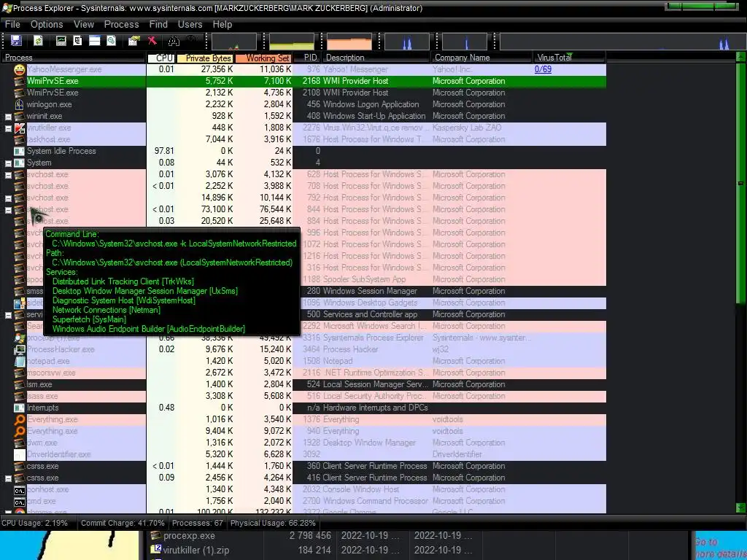747x560 pixels.
Task: Click the procexp process icon in list
Action: click(20, 338)
